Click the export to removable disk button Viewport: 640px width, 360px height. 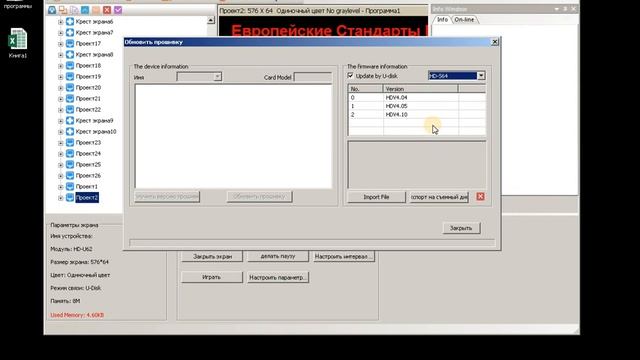click(x=439, y=197)
